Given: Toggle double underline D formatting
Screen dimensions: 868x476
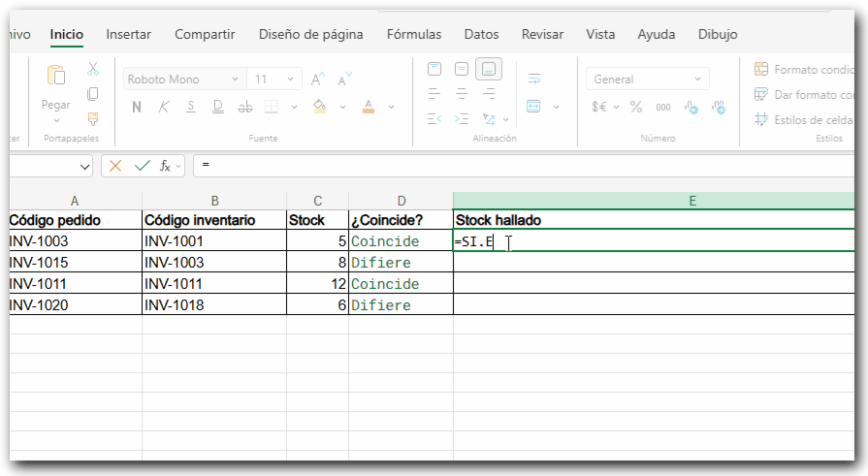Looking at the screenshot, I should point(218,107).
